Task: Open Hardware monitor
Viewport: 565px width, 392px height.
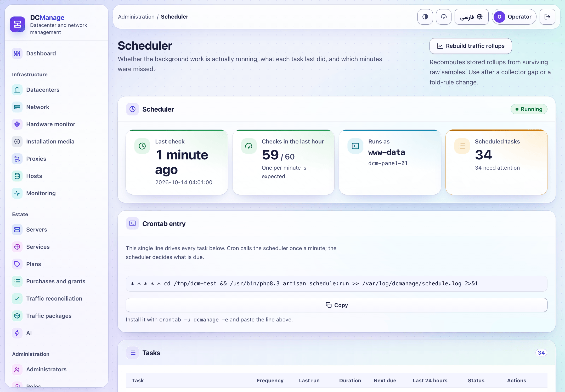Action: click(x=56, y=124)
